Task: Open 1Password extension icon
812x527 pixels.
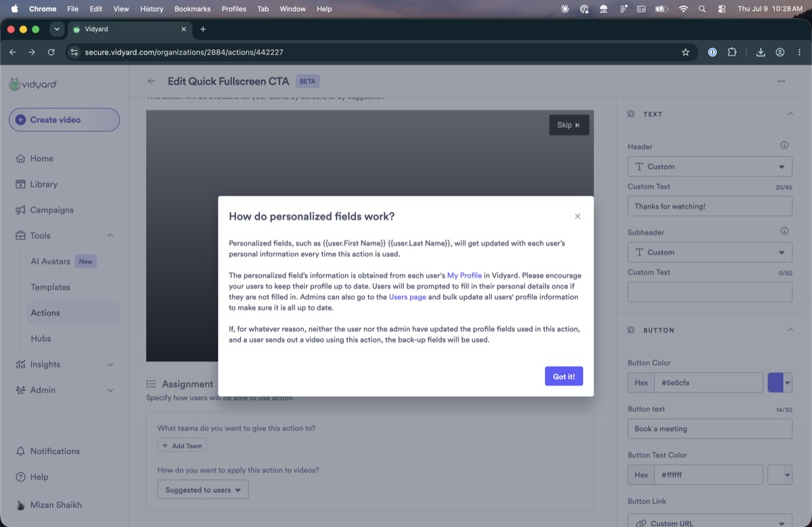Action: 713,52
